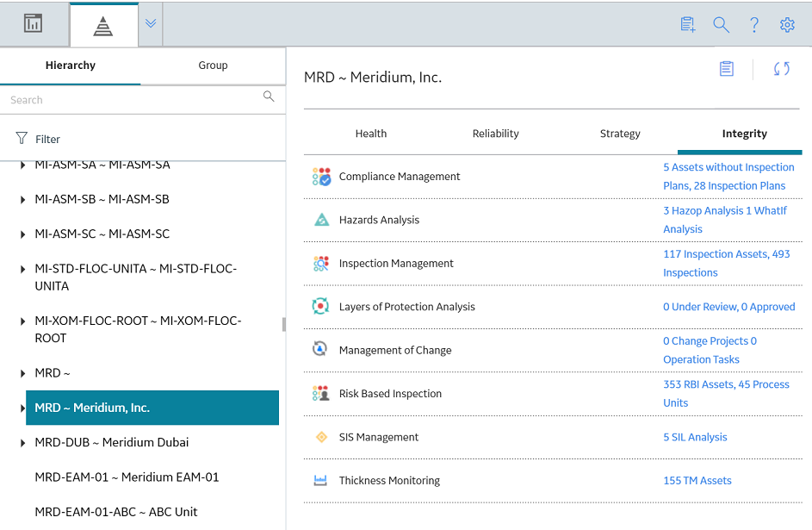
Task: Select the highlighted MRD ~ Meridium, Inc. row
Action: (152, 408)
